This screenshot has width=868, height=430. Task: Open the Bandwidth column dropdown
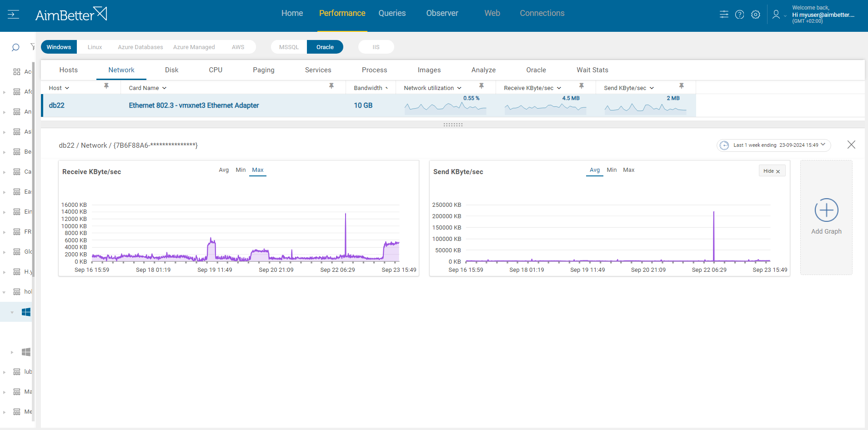tap(387, 88)
